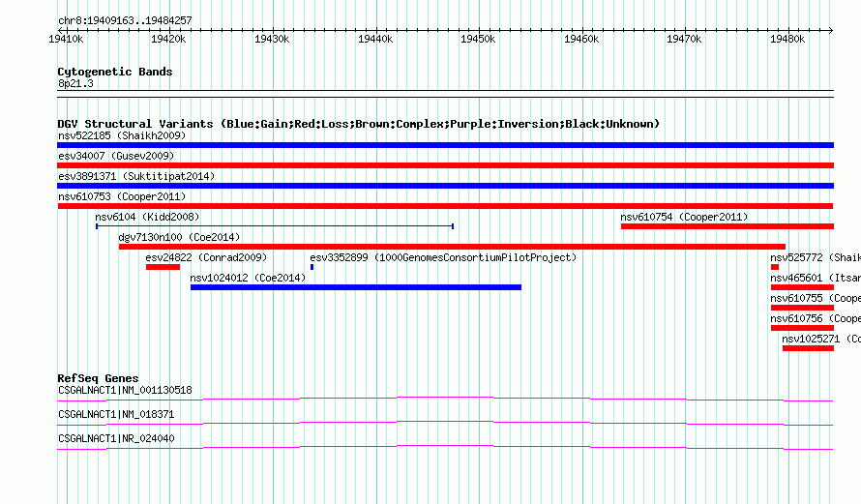Open the nsv465601 label text

click(816, 278)
